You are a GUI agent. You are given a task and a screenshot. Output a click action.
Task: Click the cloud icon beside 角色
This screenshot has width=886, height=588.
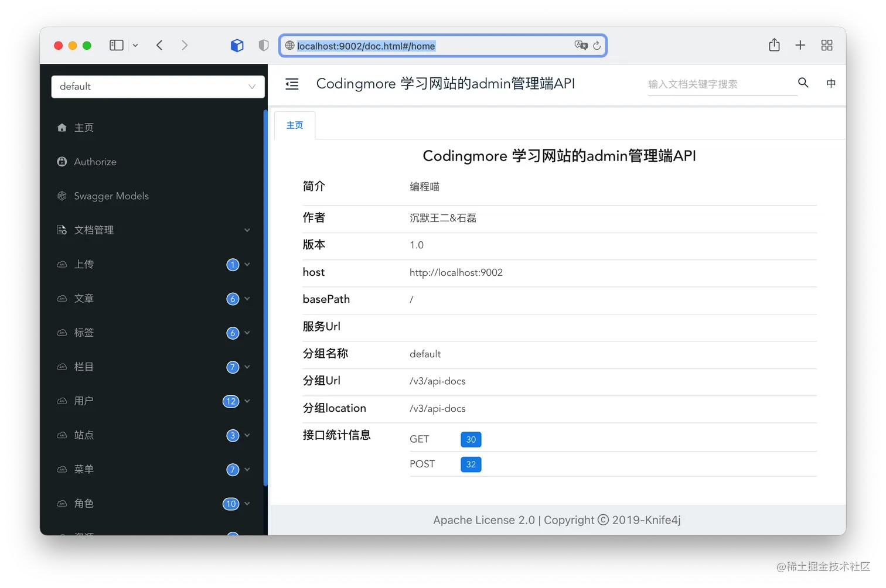point(62,504)
